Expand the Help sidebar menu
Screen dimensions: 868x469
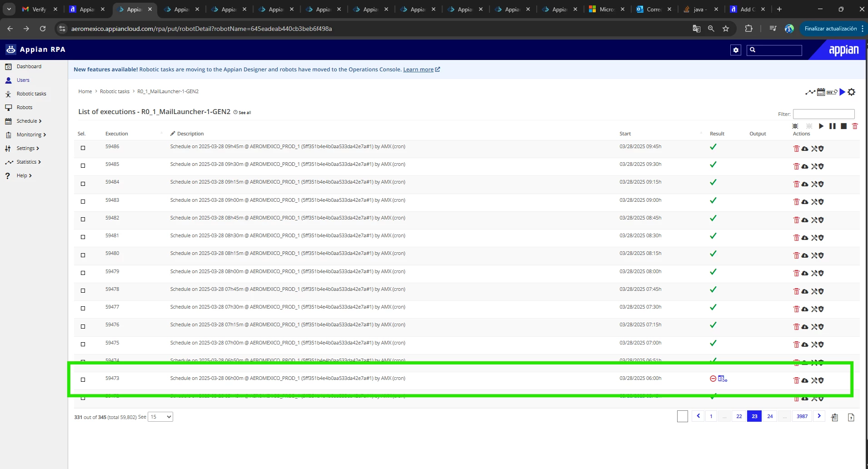(24, 175)
